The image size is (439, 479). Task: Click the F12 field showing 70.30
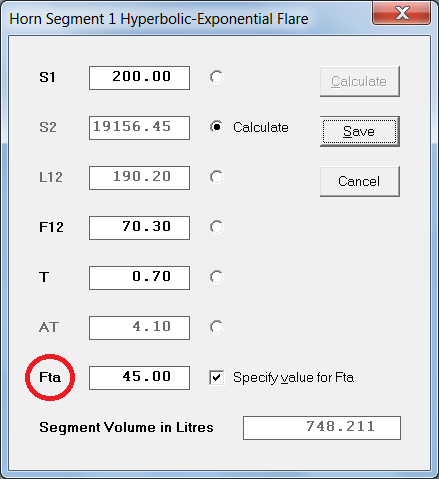click(139, 228)
